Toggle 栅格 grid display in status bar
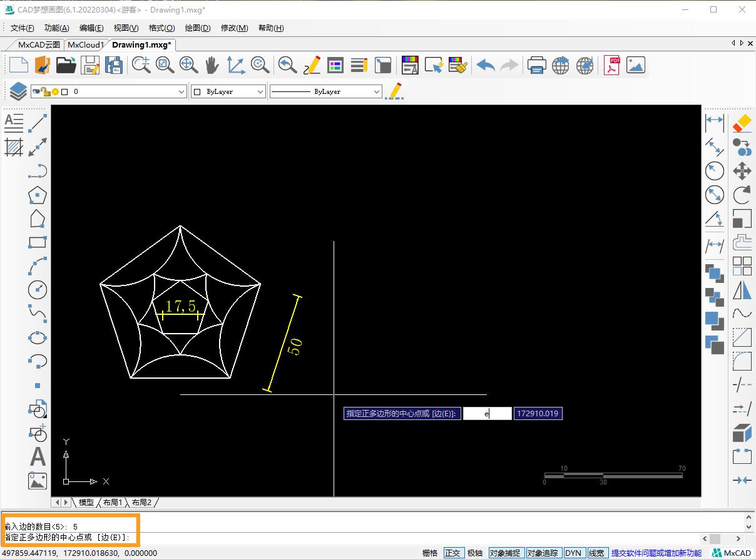 430,553
